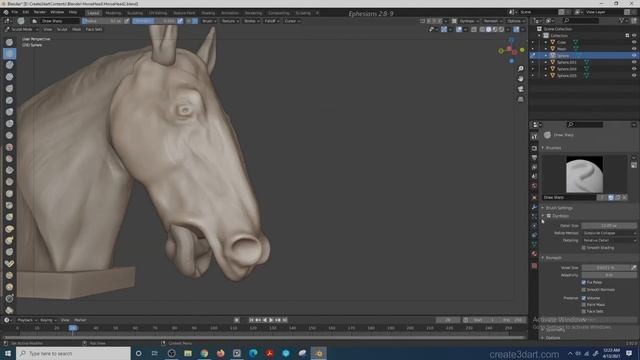Open the Refine Method dropdown
640x360 pixels.
coord(609,233)
